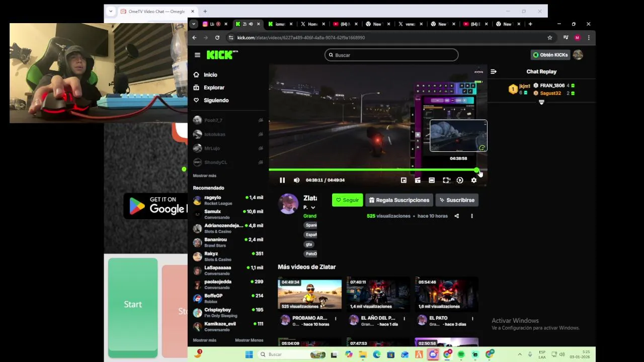Click the green Seguir button
Screen dimensions: 644x362
pos(347,200)
